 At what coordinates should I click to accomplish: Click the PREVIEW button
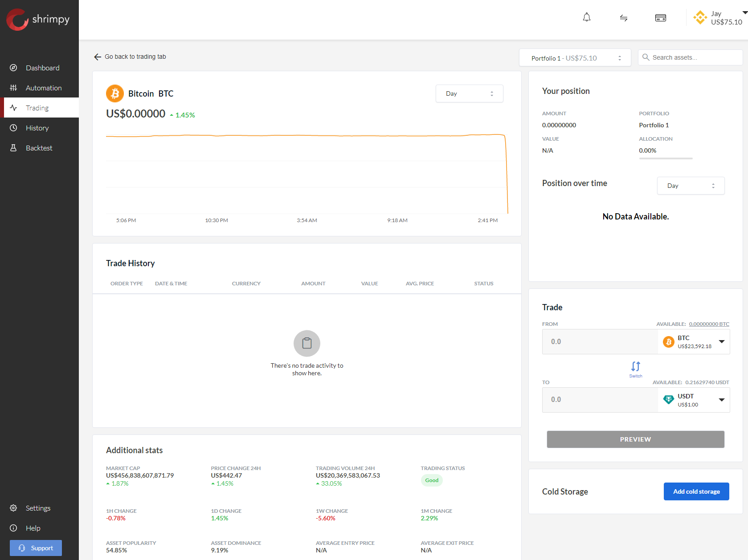coord(636,439)
